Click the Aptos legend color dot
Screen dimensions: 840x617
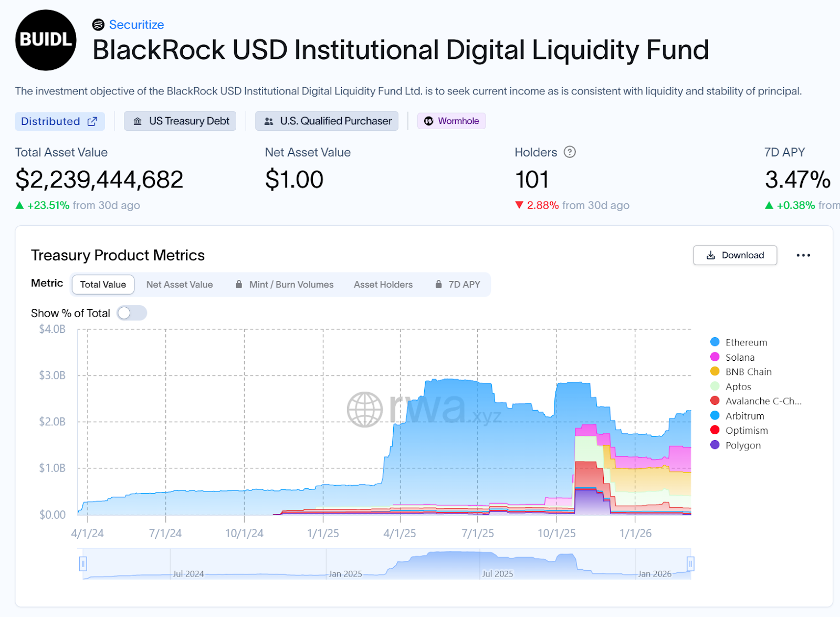715,386
